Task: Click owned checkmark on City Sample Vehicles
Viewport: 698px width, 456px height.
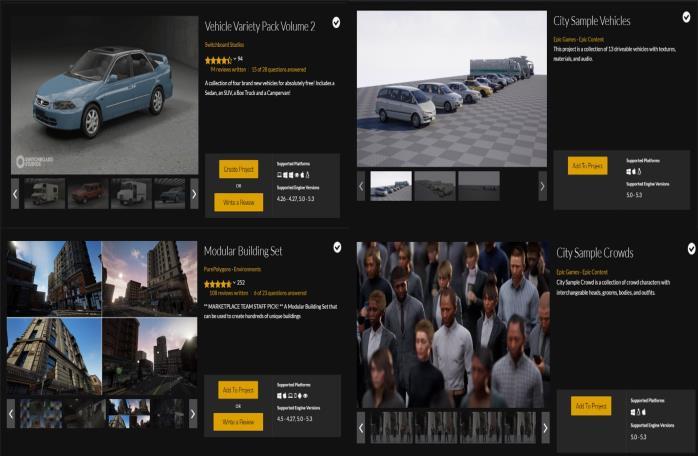Action: pyautogui.click(x=686, y=17)
